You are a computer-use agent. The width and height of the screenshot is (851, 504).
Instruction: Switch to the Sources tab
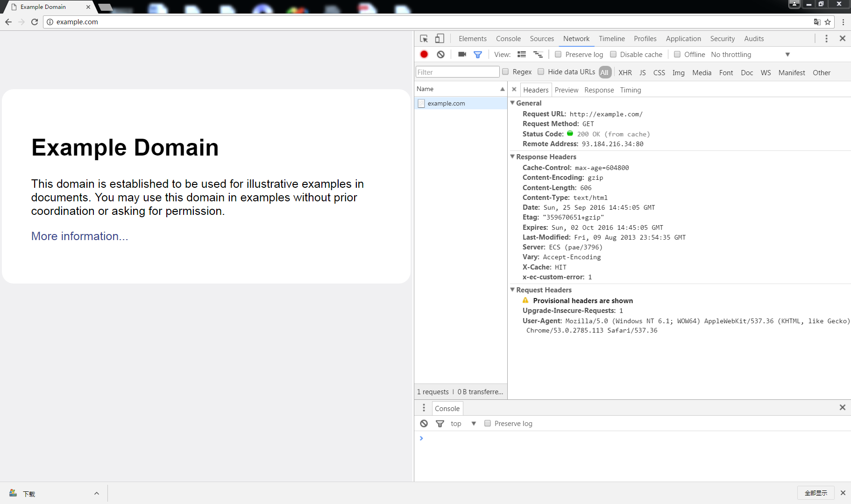[542, 39]
